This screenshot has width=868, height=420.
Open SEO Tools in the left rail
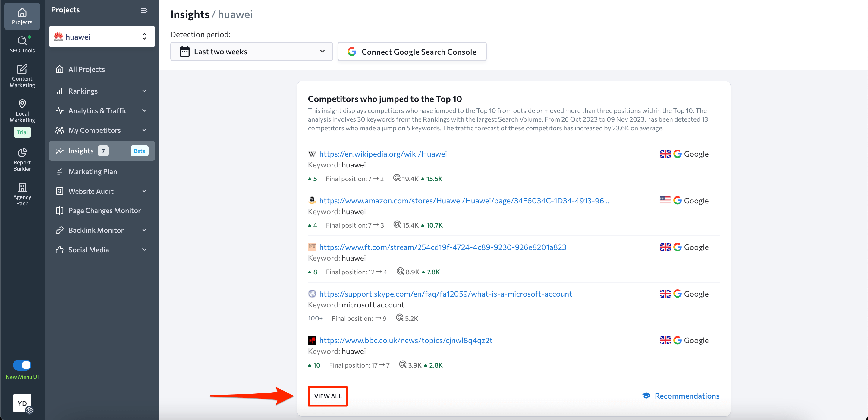pyautogui.click(x=22, y=45)
